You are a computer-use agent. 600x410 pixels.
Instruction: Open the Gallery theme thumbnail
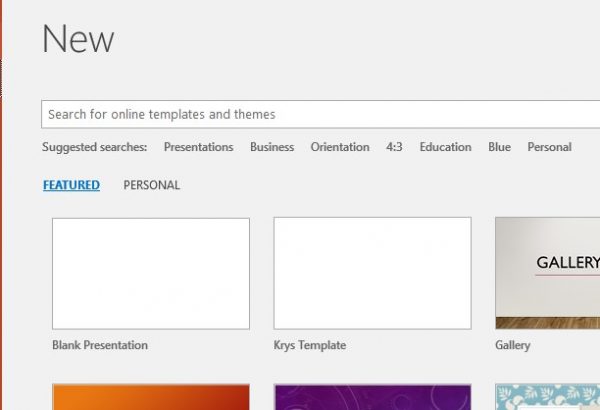pyautogui.click(x=548, y=273)
